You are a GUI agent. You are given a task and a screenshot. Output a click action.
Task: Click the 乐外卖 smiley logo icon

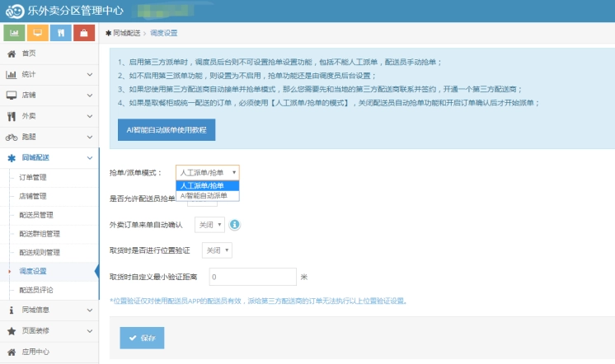tap(14, 11)
